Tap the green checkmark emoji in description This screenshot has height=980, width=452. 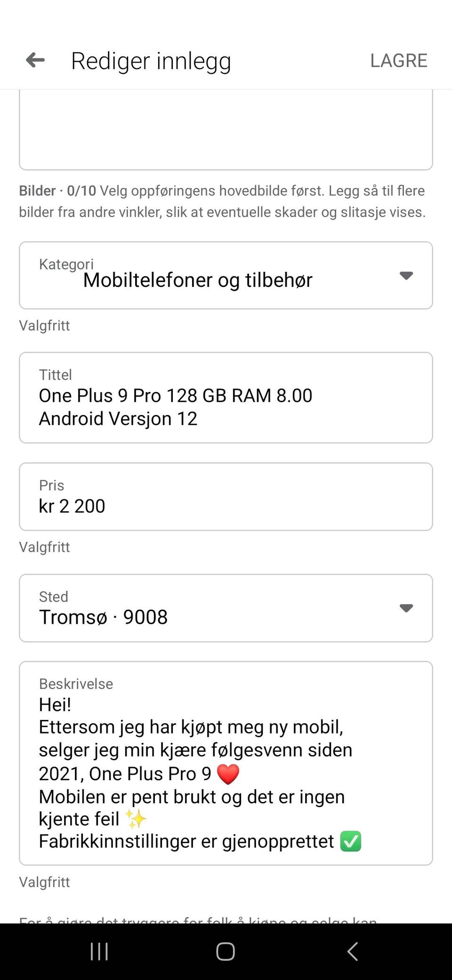pyautogui.click(x=351, y=841)
